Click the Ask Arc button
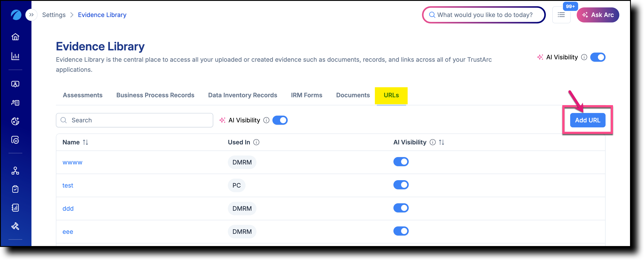Viewport: 644px width, 260px height. [598, 15]
